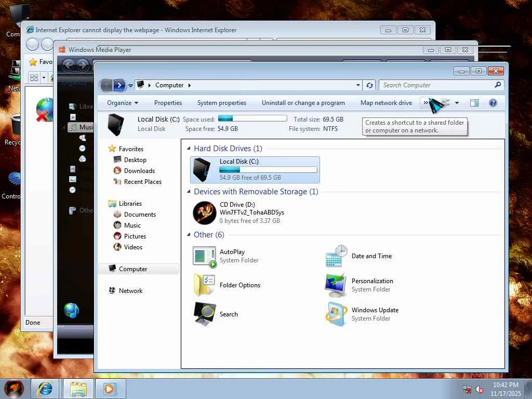Select the AutoPlay system folder icon
This screenshot has height=399, width=532.
pyautogui.click(x=204, y=257)
